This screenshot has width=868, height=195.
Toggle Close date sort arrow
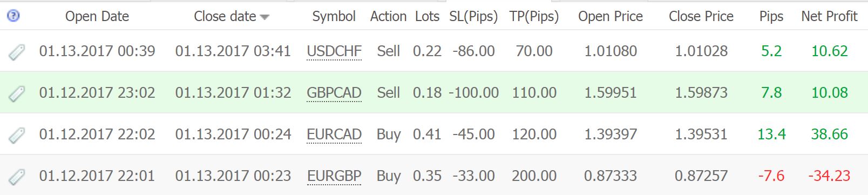(265, 17)
